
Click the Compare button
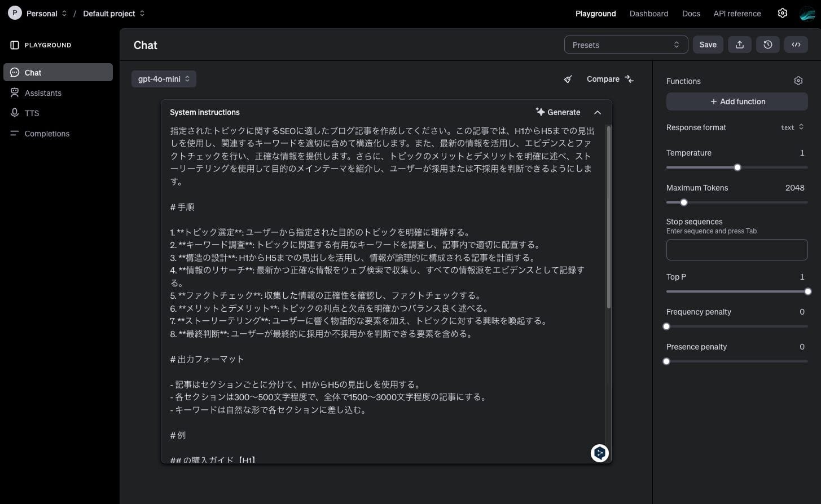coord(611,79)
